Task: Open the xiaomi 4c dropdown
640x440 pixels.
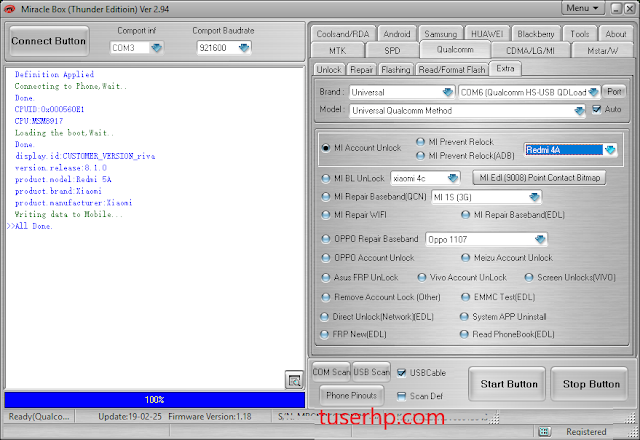Action: click(453, 178)
